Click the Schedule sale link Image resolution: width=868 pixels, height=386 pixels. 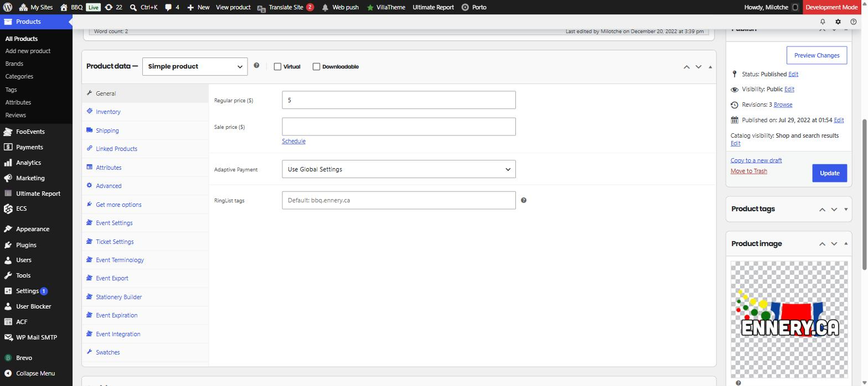(293, 141)
